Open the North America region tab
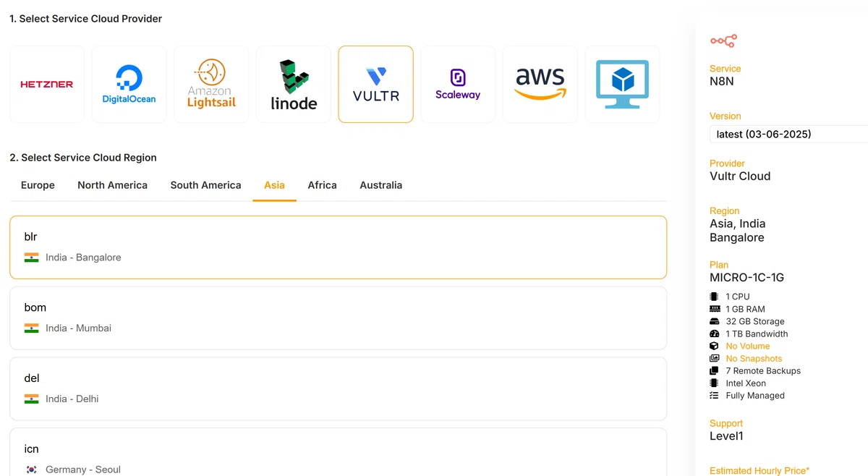868x476 pixels. coord(112,185)
